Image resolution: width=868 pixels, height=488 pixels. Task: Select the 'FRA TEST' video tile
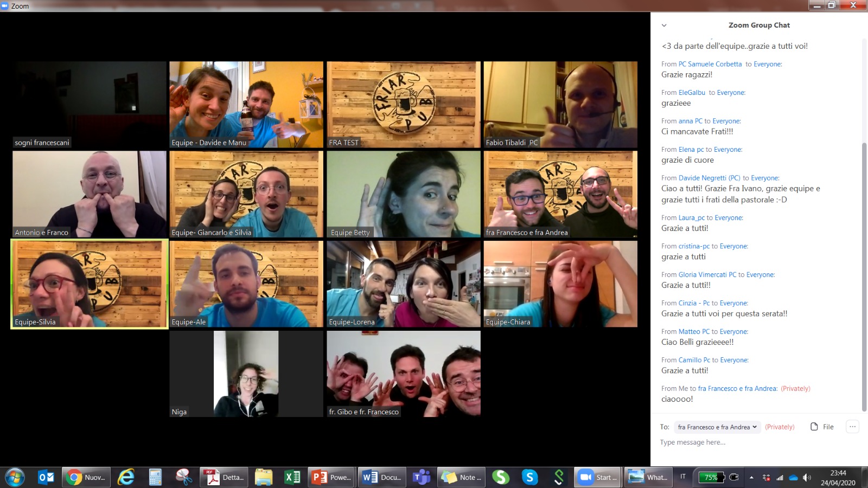(404, 105)
